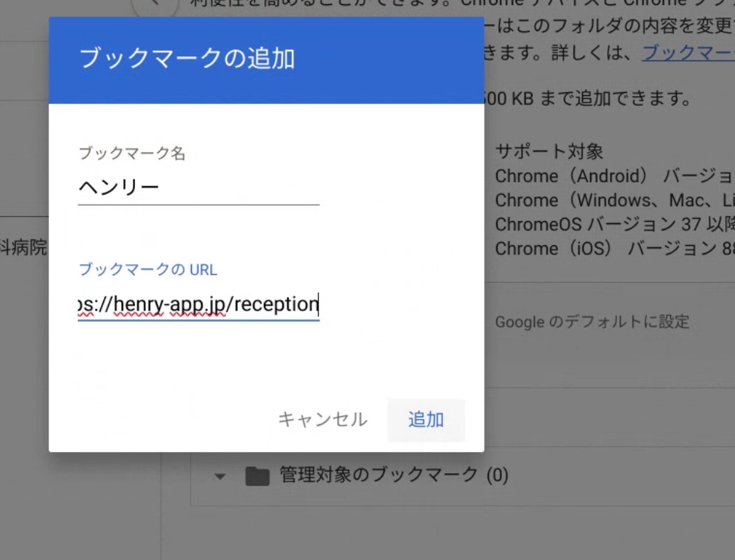Image resolution: width=735 pixels, height=560 pixels.
Task: Click the ブックマークの追加 dialog title
Action: click(187, 58)
